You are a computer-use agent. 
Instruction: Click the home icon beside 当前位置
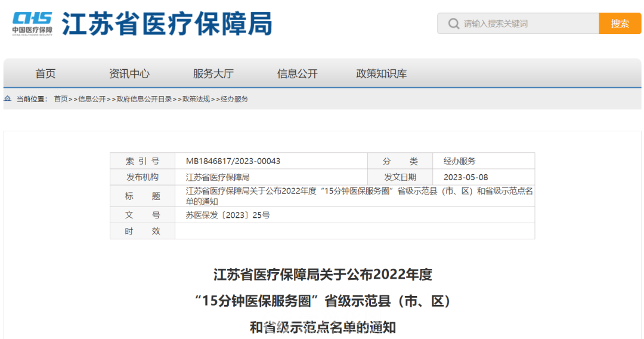pos(7,98)
